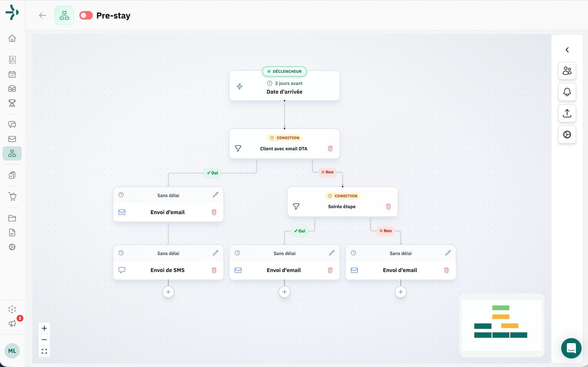Add a step below the rightmost Envoi d'email
Image resolution: width=588 pixels, height=367 pixels.
coord(401,292)
